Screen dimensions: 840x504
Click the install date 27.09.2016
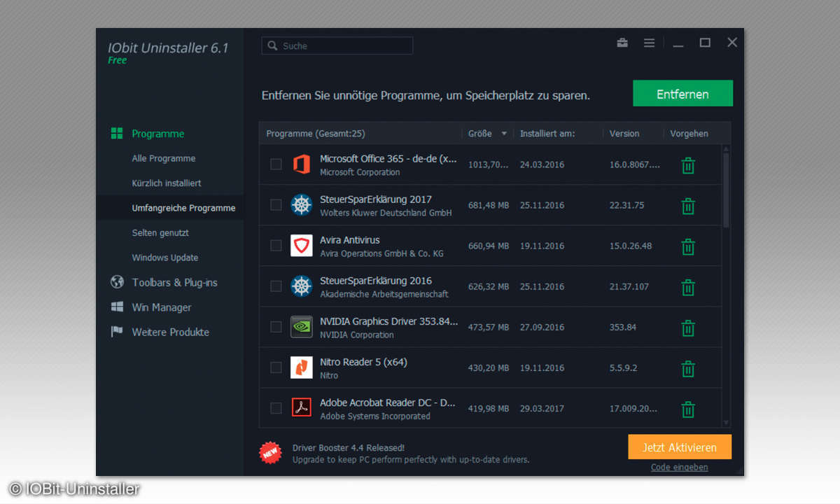[x=542, y=327]
